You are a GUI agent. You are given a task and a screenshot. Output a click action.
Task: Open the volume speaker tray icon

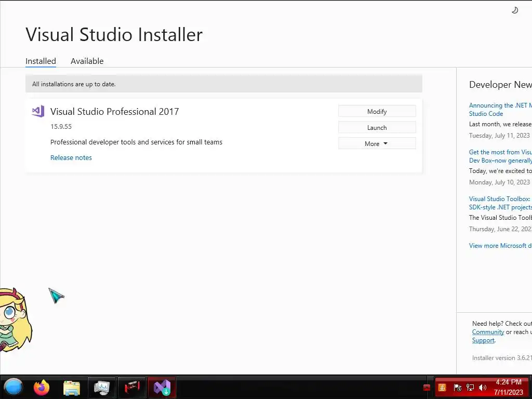[483, 388]
